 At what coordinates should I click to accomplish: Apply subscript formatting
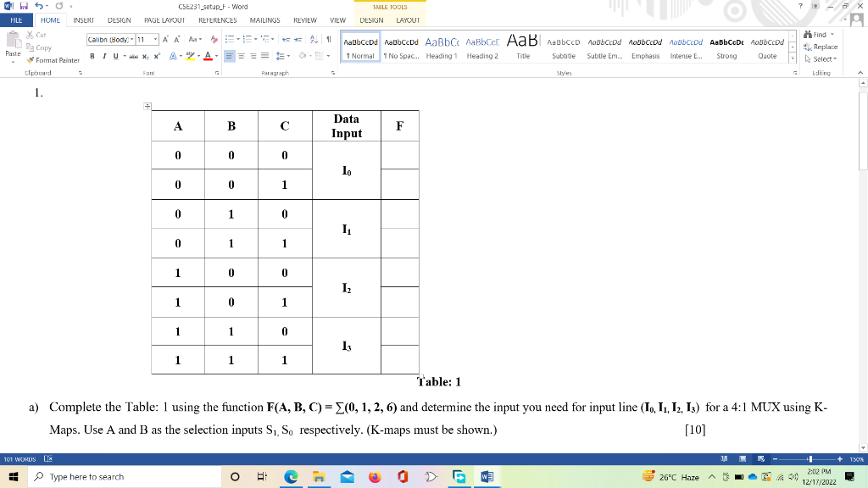coord(145,56)
